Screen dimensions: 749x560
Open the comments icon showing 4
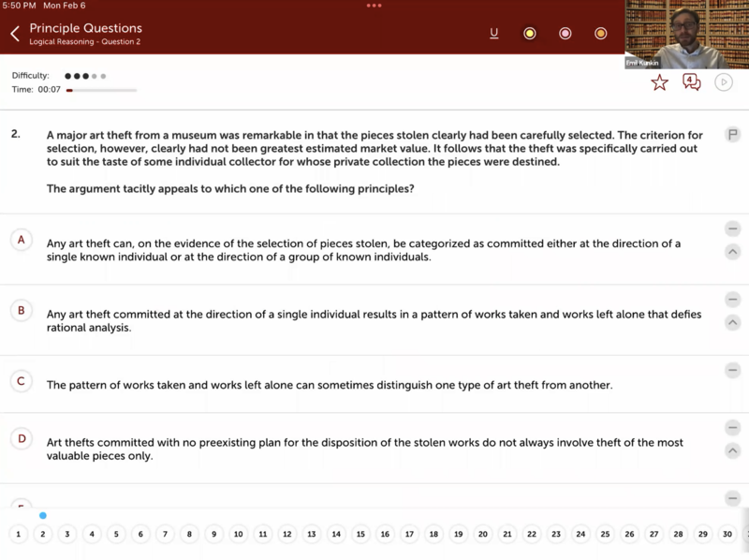(x=691, y=82)
